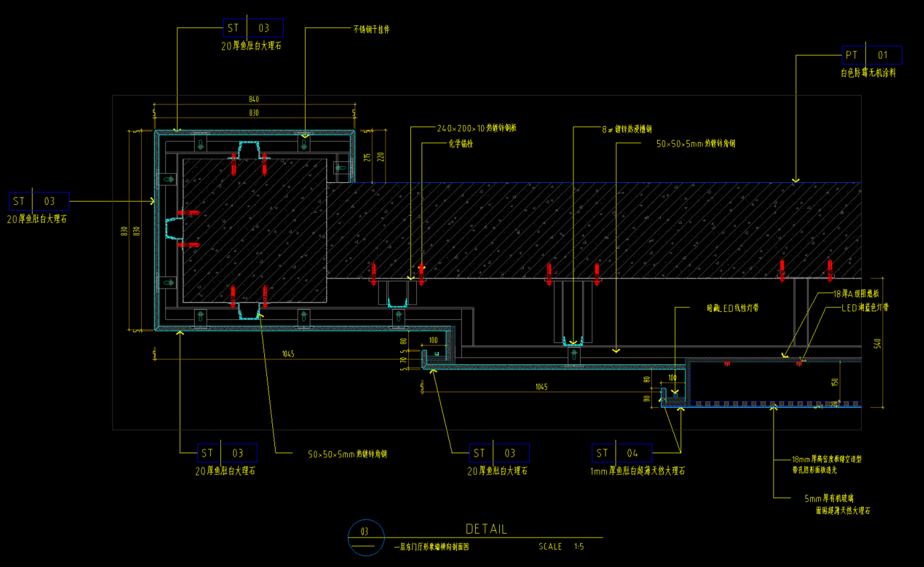Click the drawing title '一层东门厅形象墙横向剖面图'
Viewport: 924px width, 567px height.
click(431, 547)
